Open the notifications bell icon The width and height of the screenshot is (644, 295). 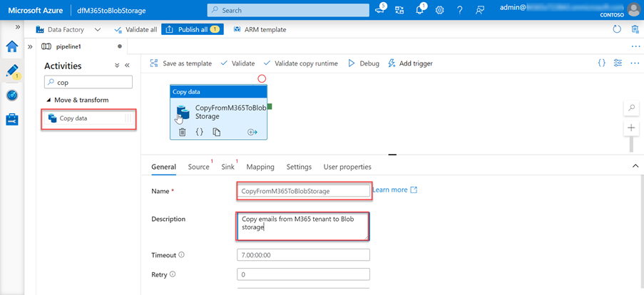pyautogui.click(x=420, y=10)
